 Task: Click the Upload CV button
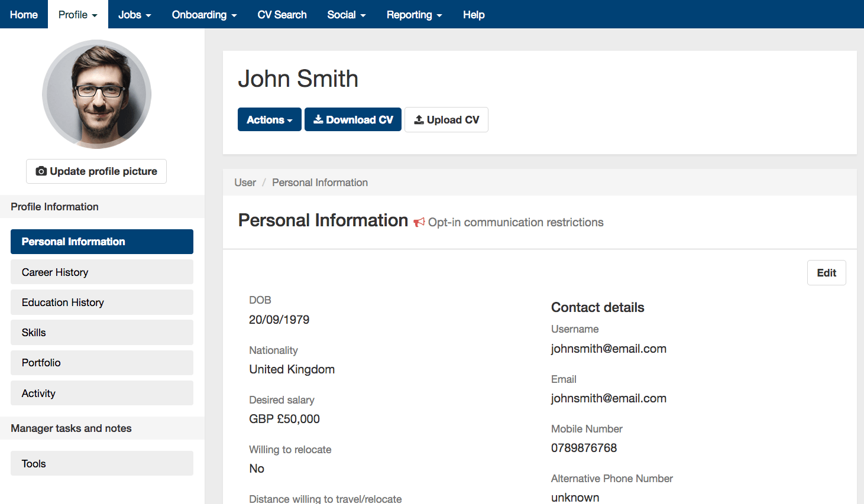(446, 119)
